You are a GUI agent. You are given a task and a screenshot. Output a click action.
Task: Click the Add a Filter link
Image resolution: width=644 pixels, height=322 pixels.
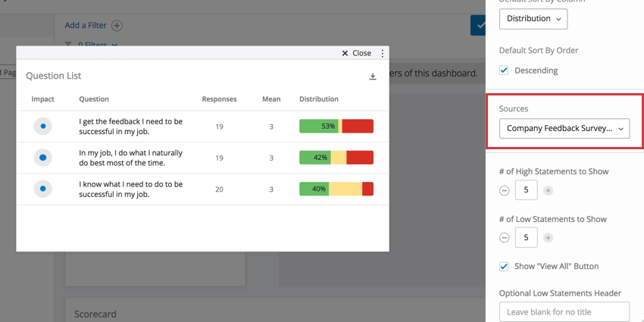(86, 26)
